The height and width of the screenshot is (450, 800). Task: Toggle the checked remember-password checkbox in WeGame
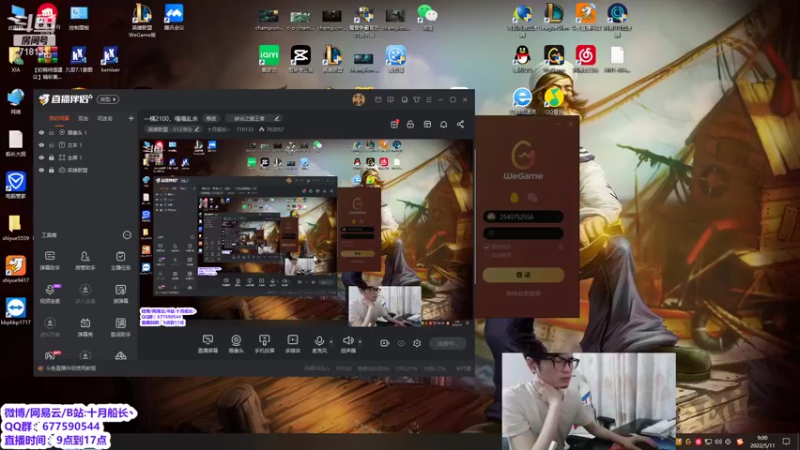[486, 247]
